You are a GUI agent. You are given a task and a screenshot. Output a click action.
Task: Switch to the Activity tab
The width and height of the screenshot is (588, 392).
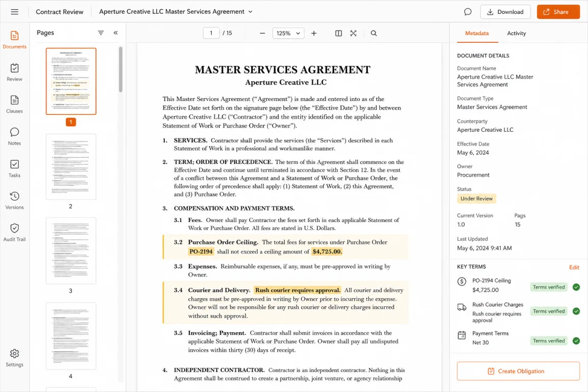click(516, 33)
